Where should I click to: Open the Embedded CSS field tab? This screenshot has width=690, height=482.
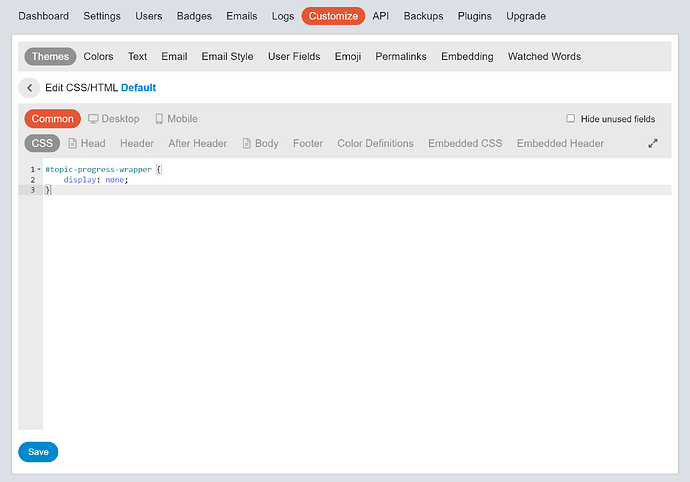465,143
